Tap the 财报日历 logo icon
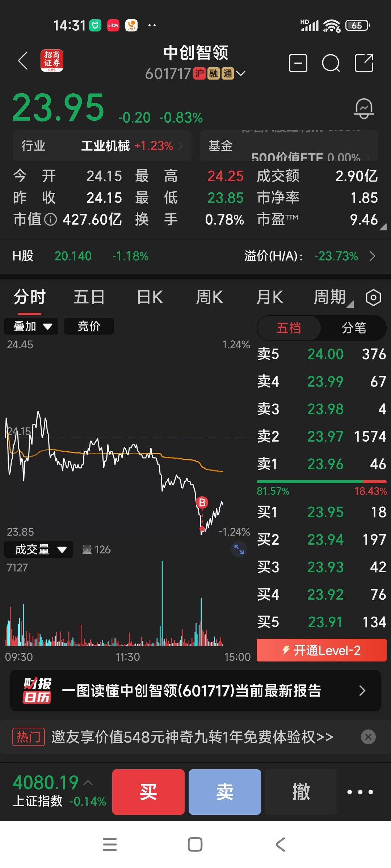 pyautogui.click(x=37, y=690)
